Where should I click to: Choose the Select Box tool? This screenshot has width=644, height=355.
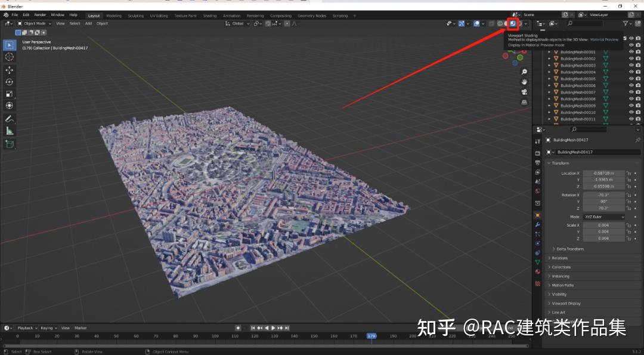[x=10, y=44]
